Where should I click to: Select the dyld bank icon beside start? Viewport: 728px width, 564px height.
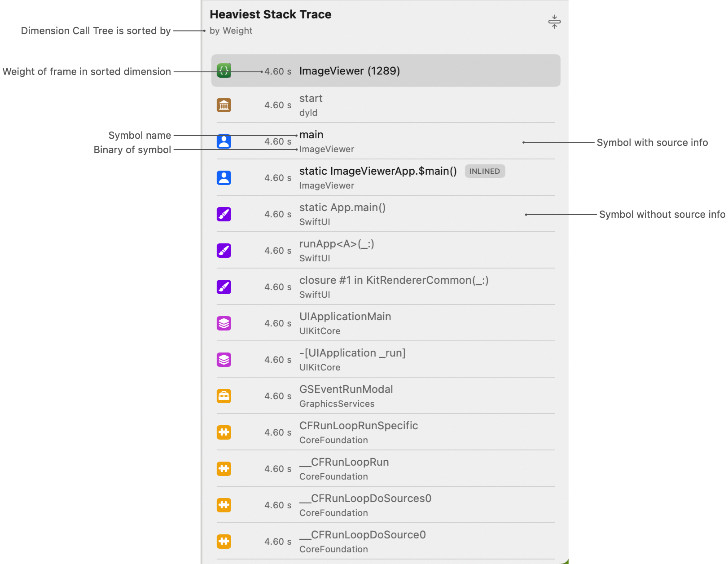224,105
